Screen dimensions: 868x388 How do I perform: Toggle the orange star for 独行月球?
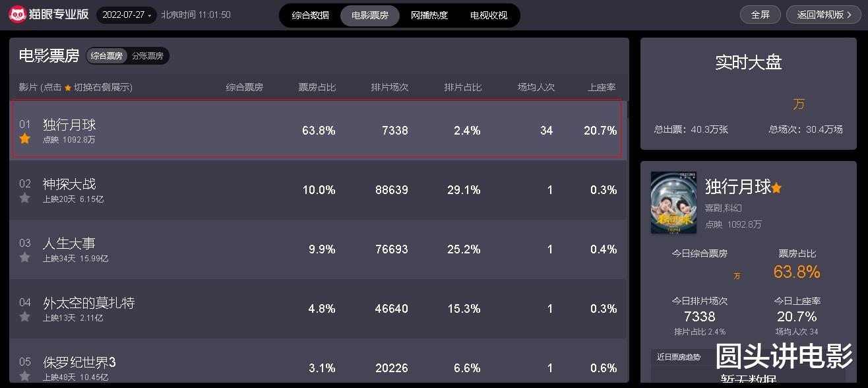pyautogui.click(x=25, y=139)
